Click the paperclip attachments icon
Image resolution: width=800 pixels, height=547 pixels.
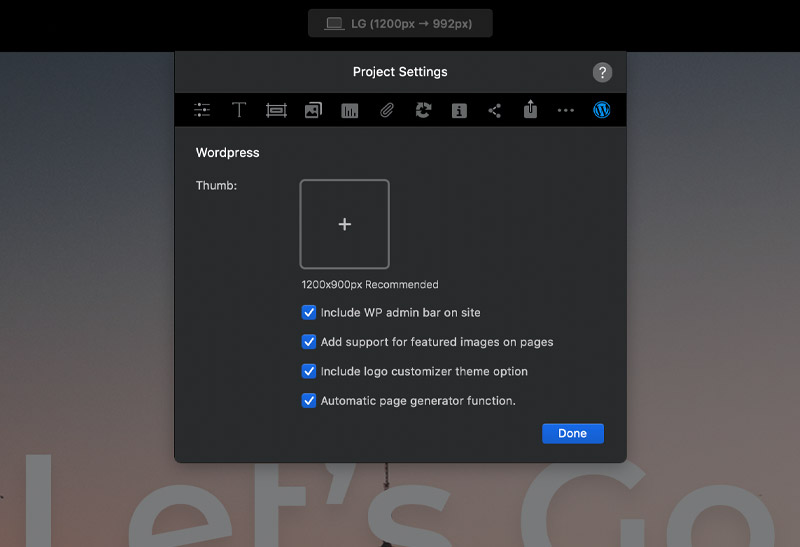tap(386, 111)
